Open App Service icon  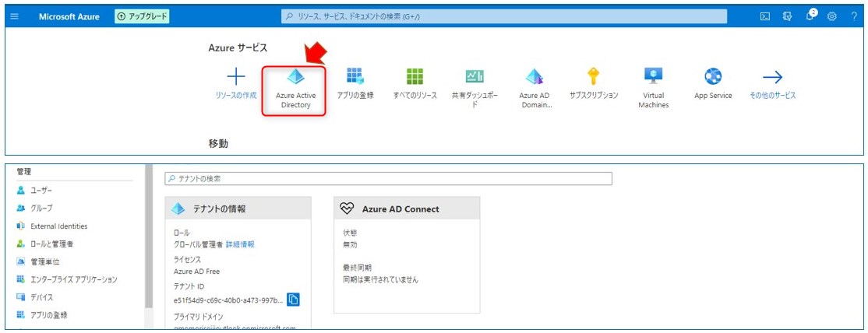click(713, 76)
